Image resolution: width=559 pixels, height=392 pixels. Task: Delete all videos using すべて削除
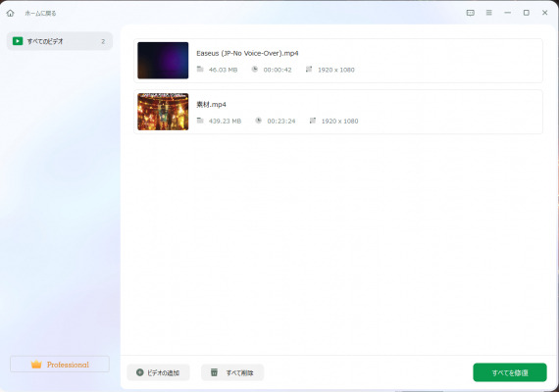click(232, 372)
